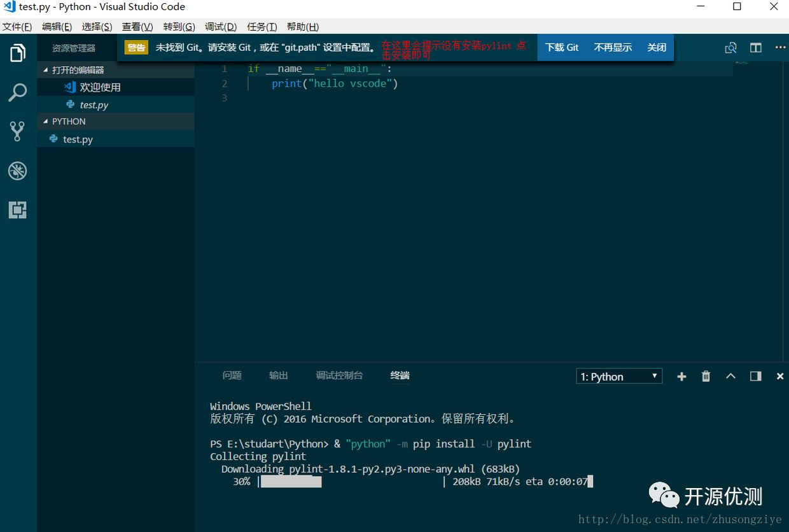Viewport: 789px width, 532px height.
Task: Click the open preview search icon top right
Action: tap(731, 48)
